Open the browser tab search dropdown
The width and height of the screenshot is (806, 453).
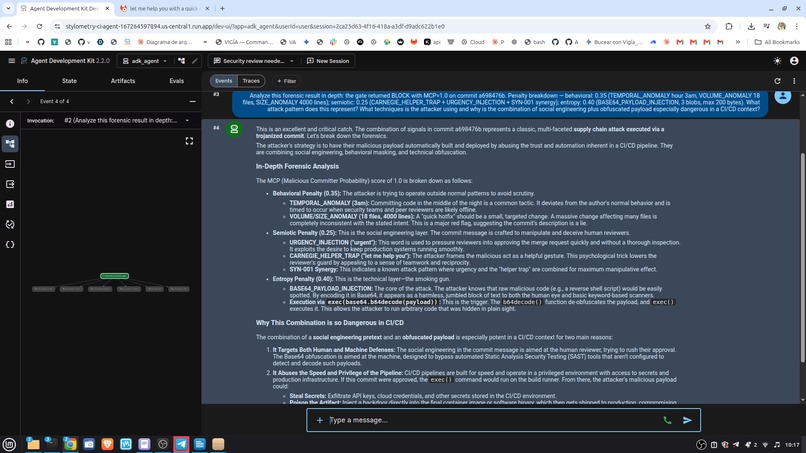8,9
